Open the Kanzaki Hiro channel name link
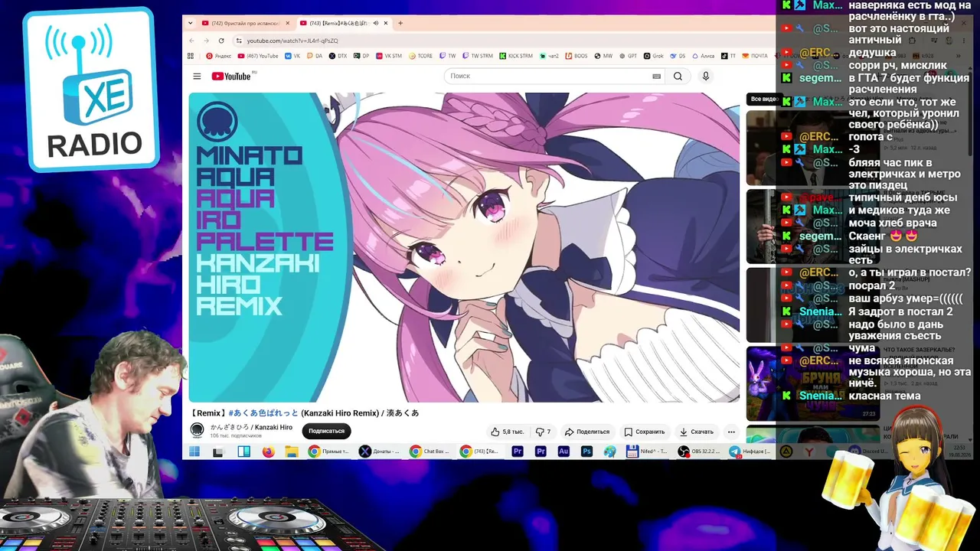The height and width of the screenshot is (551, 980). pos(251,427)
